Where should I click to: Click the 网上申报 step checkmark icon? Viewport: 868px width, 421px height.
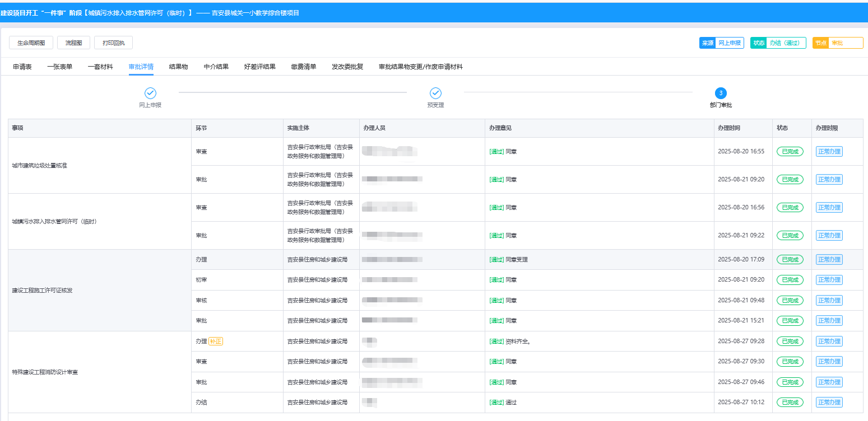[x=150, y=93]
